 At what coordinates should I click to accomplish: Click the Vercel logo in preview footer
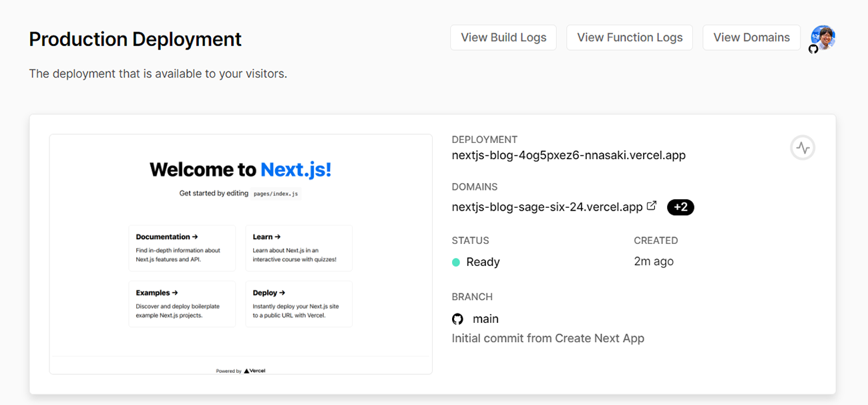(x=254, y=370)
